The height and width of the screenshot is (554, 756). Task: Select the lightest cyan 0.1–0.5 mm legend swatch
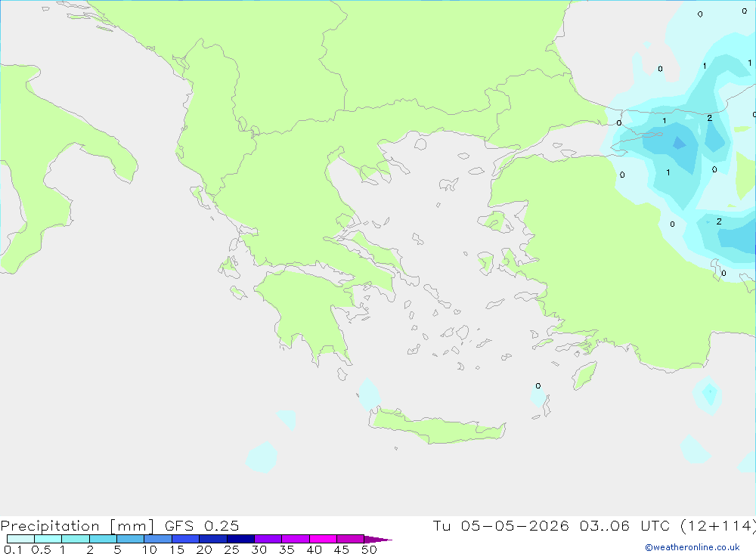pos(20,539)
